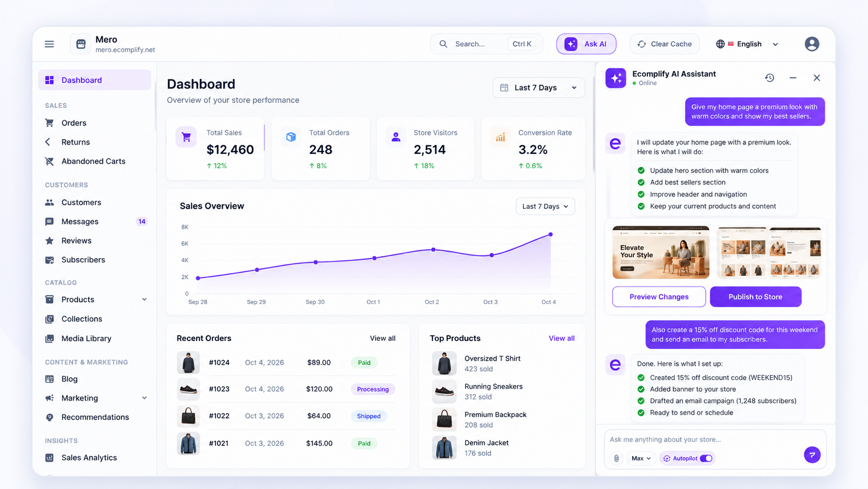Open the English language dropdown
868x489 pixels.
[748, 44]
